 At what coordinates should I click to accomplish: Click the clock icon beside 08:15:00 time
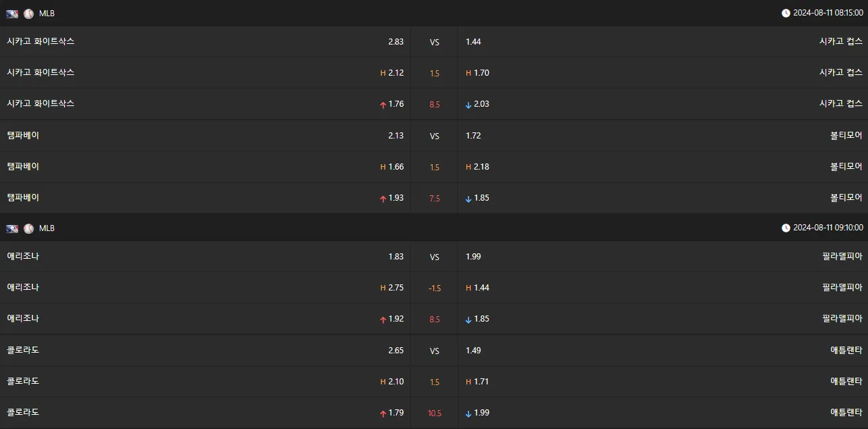[786, 13]
